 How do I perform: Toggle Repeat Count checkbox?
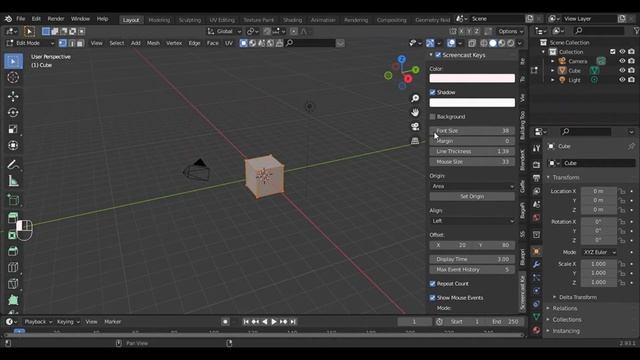point(433,284)
